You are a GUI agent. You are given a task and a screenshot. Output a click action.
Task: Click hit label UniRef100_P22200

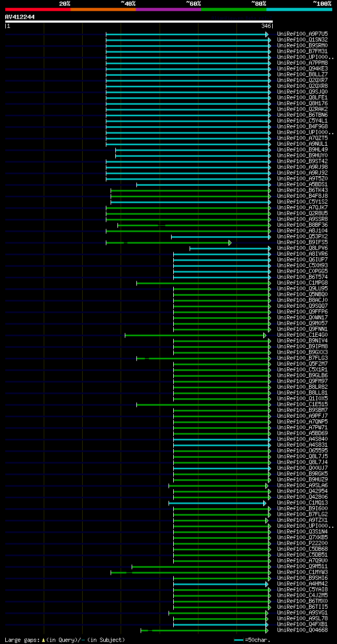302,543
